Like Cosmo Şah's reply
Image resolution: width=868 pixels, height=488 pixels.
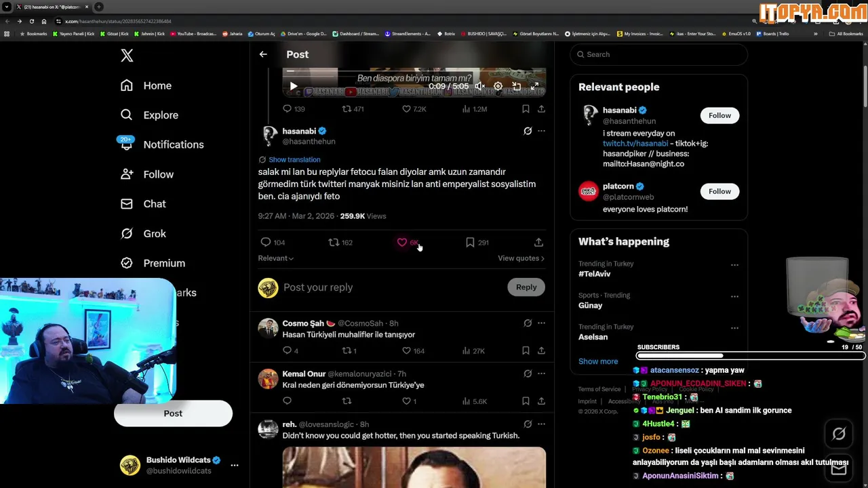(413, 350)
